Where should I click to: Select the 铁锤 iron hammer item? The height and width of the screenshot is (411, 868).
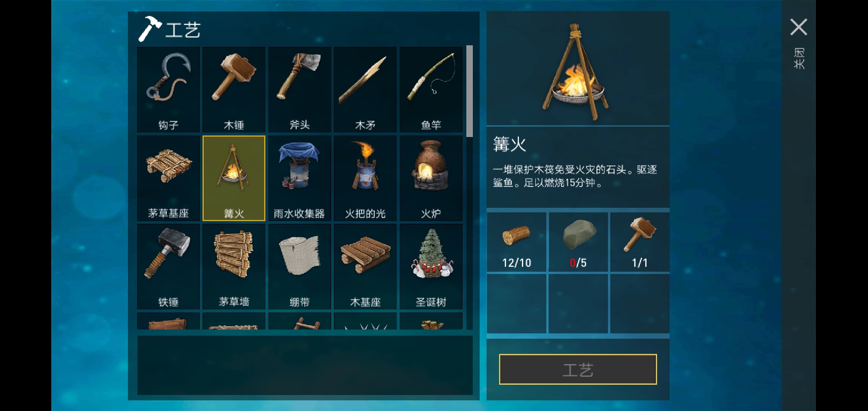tap(168, 266)
